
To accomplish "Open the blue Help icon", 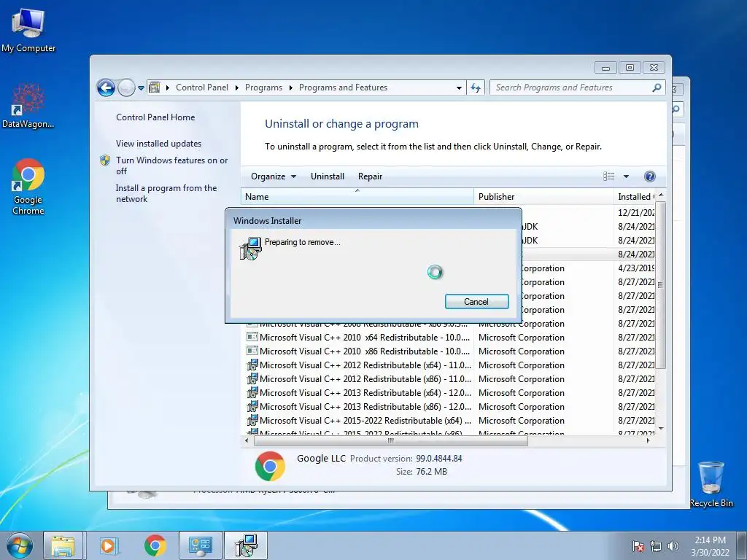I will (x=649, y=176).
